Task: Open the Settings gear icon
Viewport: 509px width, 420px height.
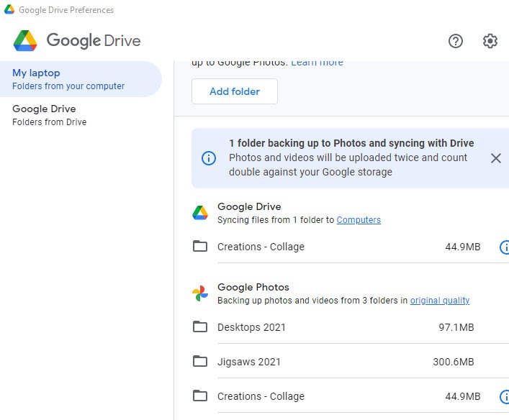Action: point(490,41)
